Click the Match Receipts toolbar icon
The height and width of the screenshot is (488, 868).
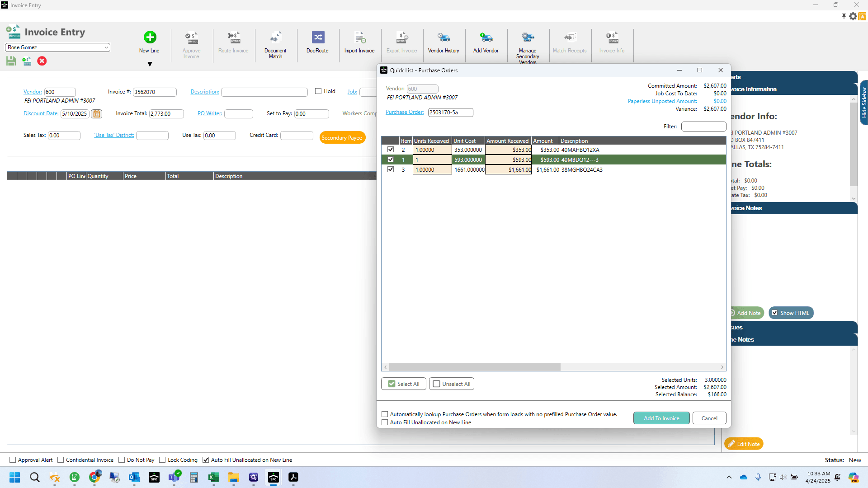570,37
